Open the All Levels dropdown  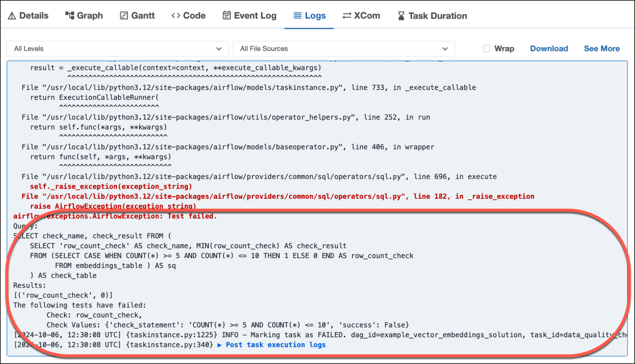(118, 49)
